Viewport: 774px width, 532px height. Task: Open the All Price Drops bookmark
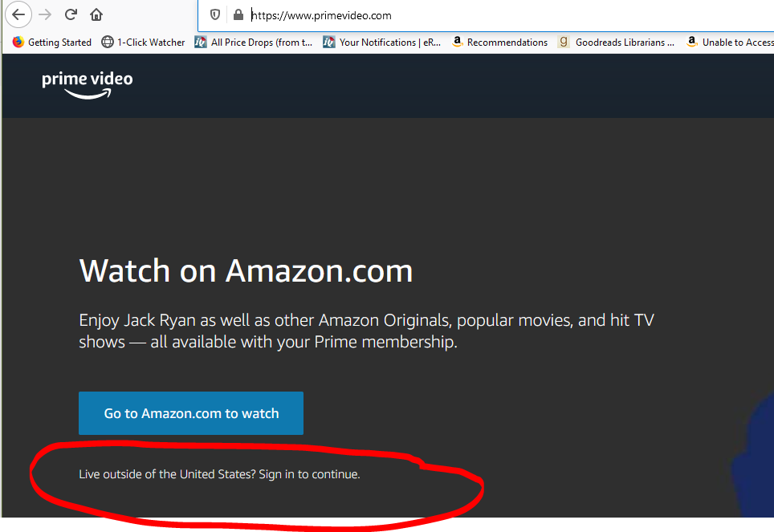254,43
